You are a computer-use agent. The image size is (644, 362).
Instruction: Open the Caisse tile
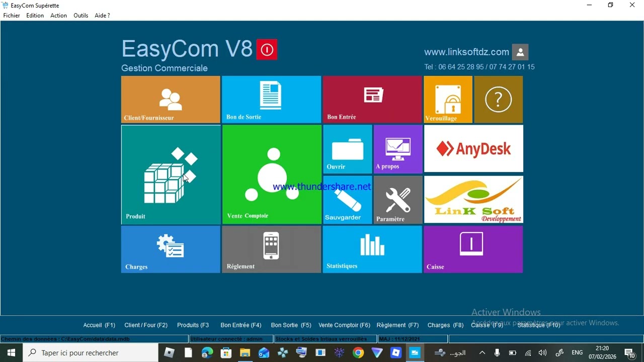tap(473, 249)
